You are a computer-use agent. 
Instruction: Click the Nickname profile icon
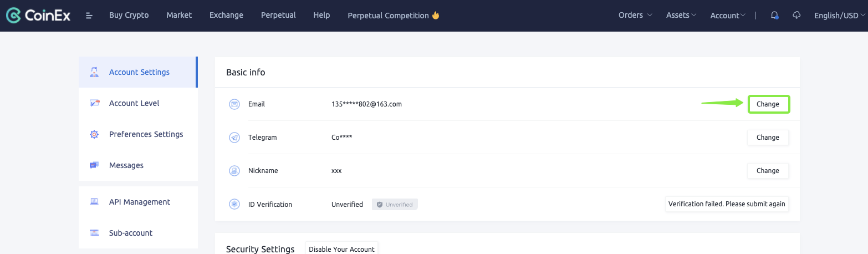point(234,171)
